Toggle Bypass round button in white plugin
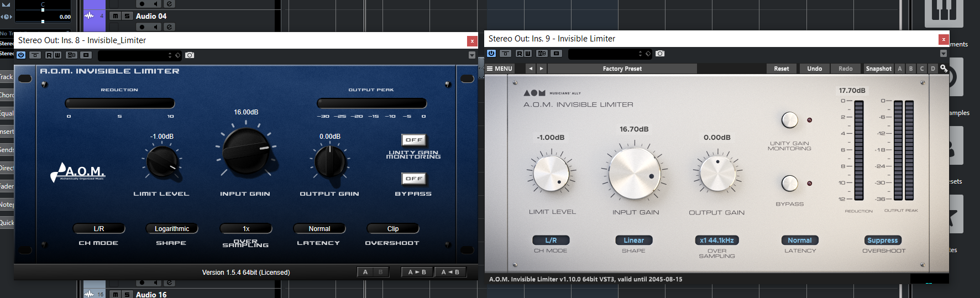The image size is (980, 298). pyautogui.click(x=789, y=183)
